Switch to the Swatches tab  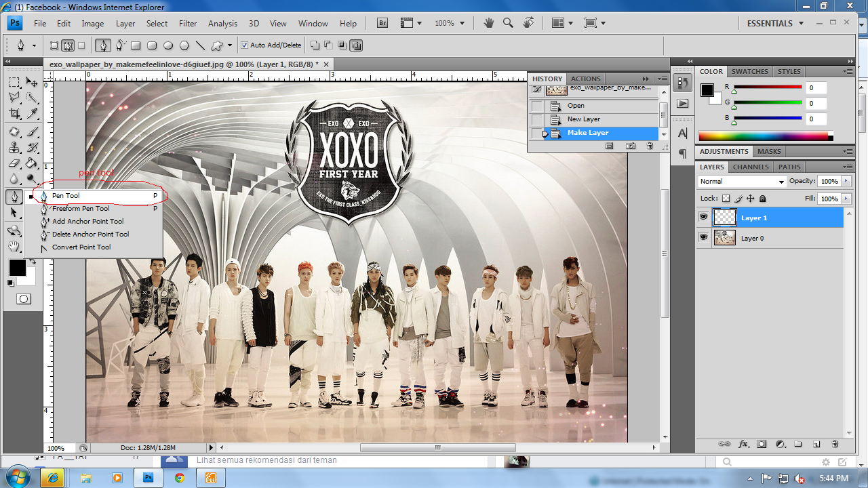pyautogui.click(x=749, y=71)
